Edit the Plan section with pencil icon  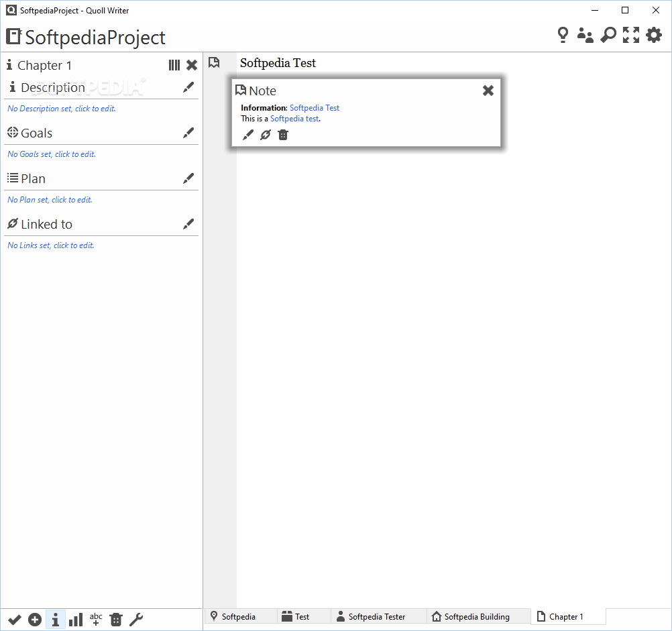coord(188,178)
